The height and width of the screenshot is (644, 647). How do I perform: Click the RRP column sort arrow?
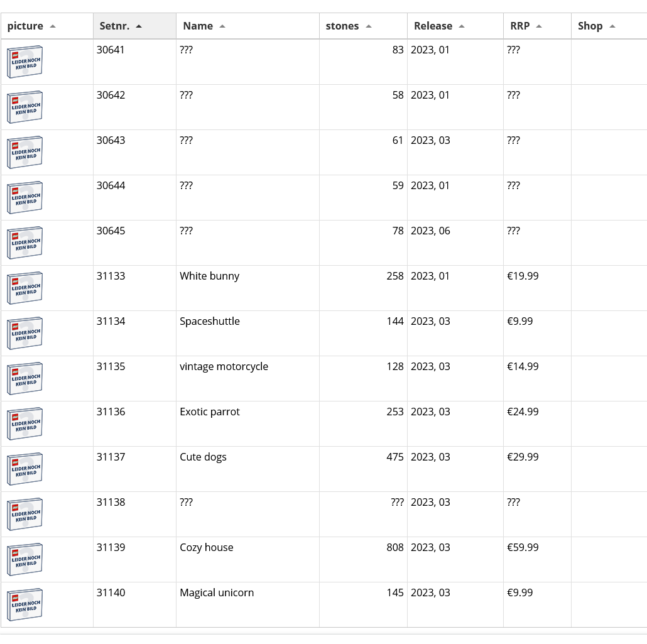539,26
